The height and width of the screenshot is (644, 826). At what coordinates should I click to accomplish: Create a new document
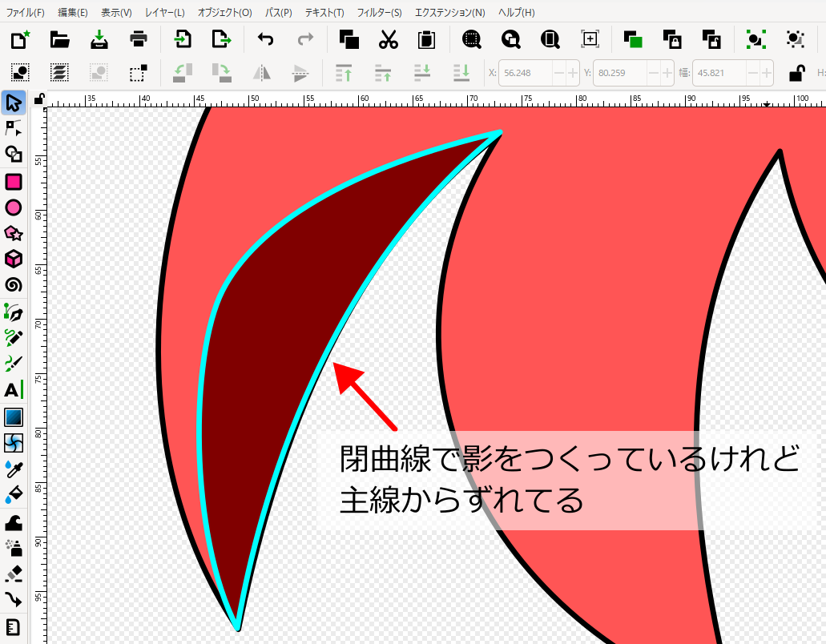(x=20, y=39)
